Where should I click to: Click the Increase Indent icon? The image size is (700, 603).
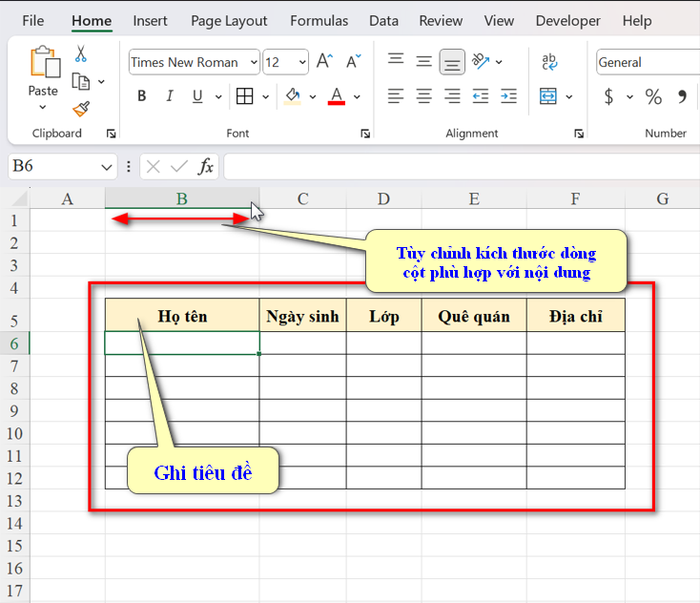pyautogui.click(x=508, y=96)
